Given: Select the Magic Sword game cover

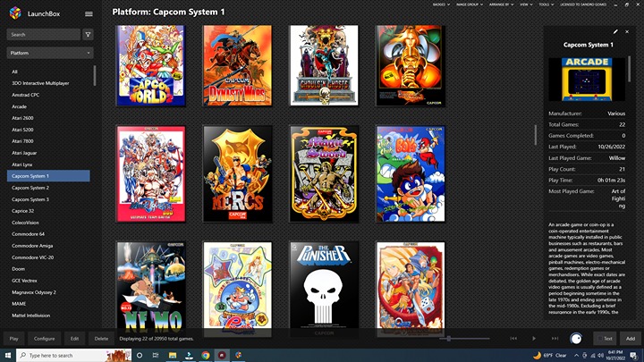Looking at the screenshot, I should click(x=324, y=173).
